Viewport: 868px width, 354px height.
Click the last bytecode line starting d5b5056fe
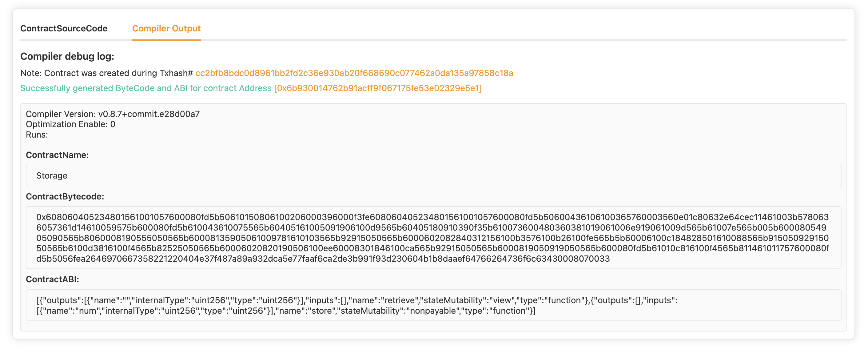pyautogui.click(x=323, y=259)
